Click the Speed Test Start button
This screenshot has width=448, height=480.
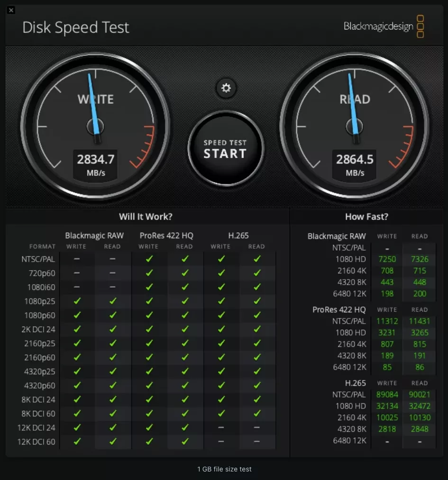click(x=226, y=148)
